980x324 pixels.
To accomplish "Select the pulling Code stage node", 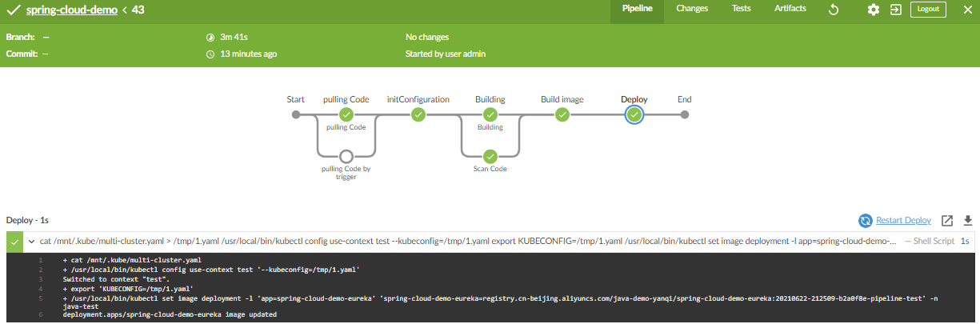I will point(346,114).
